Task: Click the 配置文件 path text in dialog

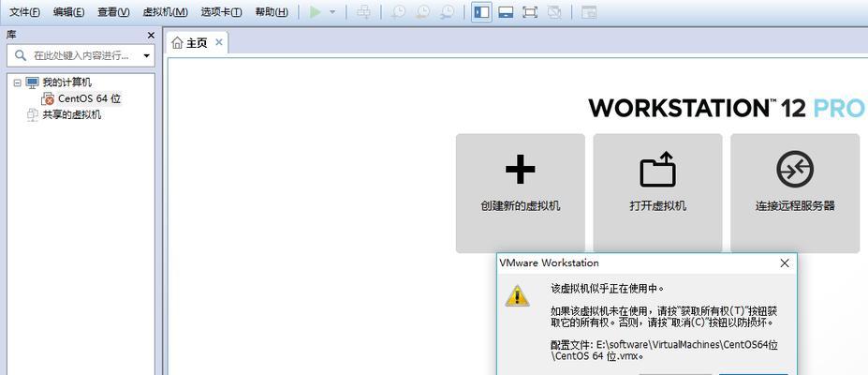Action: [664, 351]
